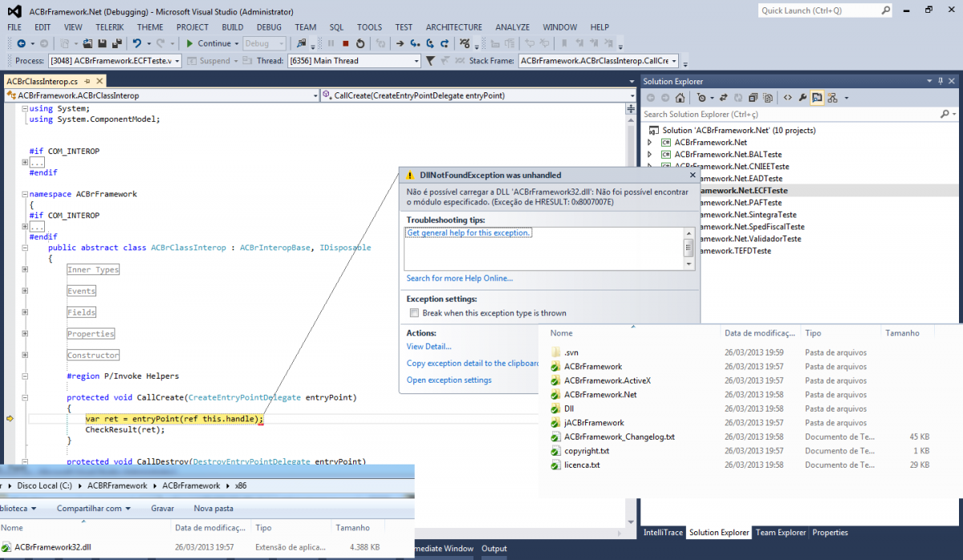Click Sync with Active Document icon
The width and height of the screenshot is (963, 560).
(723, 98)
